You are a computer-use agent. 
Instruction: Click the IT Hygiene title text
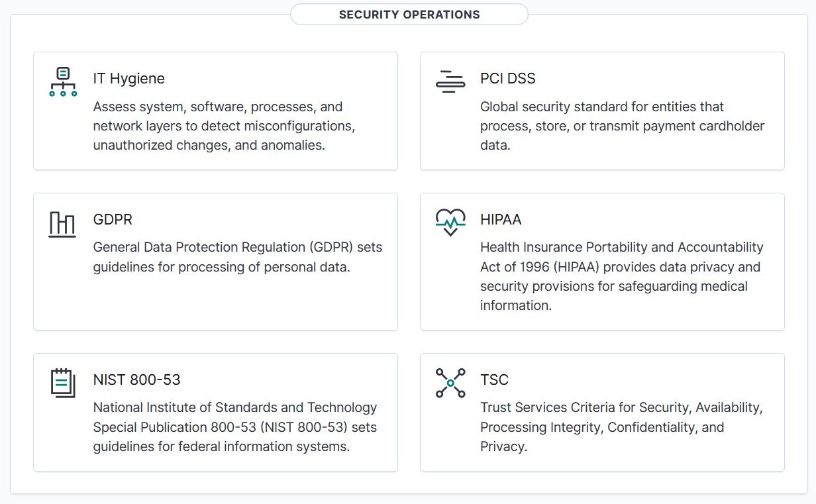[x=129, y=78]
